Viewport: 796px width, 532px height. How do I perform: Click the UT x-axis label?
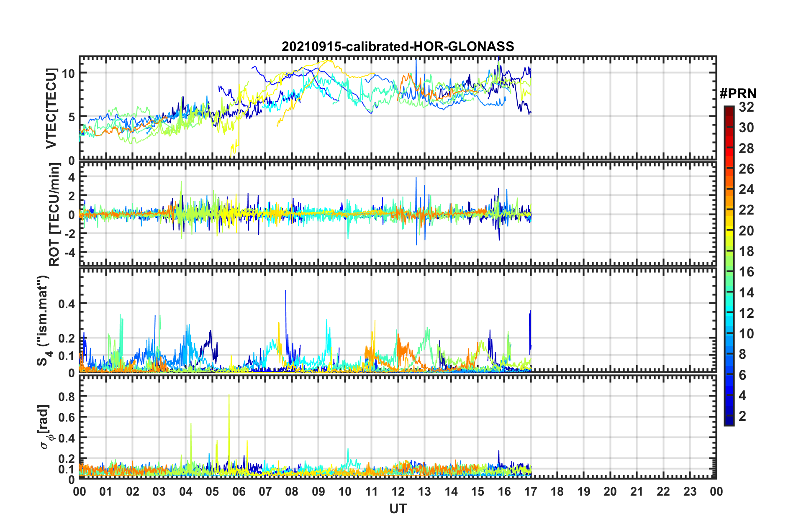click(398, 509)
